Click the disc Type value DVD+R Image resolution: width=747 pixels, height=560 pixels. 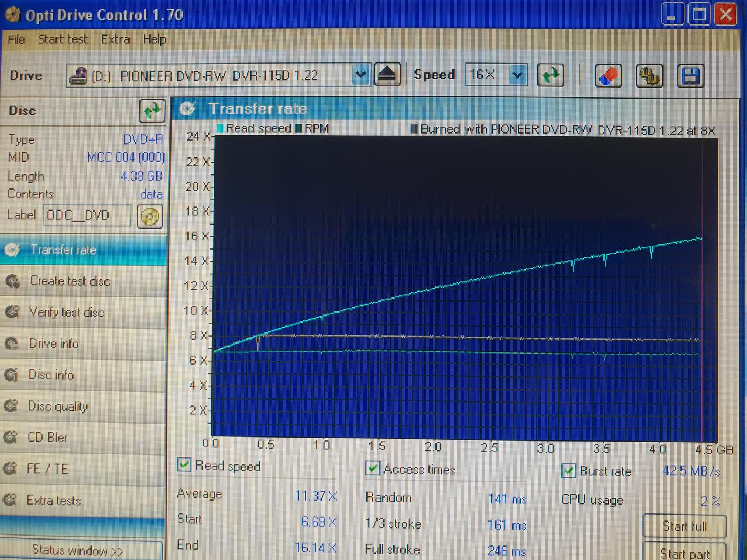[x=143, y=139]
